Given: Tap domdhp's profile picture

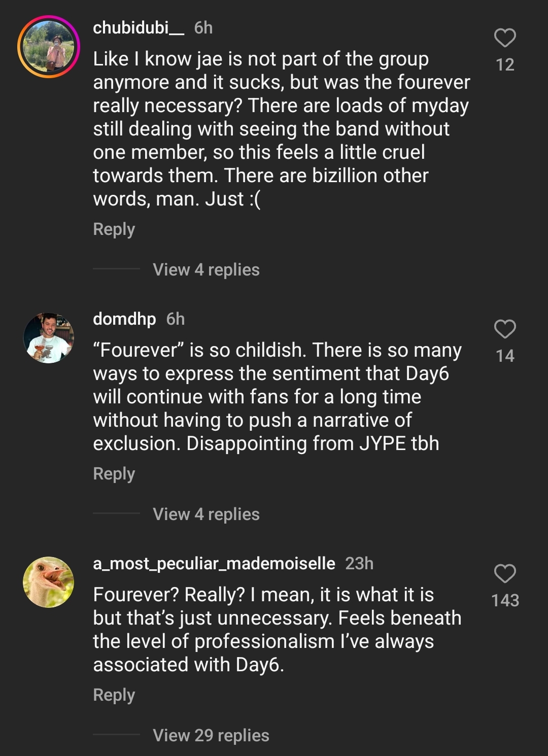Looking at the screenshot, I should [x=49, y=338].
